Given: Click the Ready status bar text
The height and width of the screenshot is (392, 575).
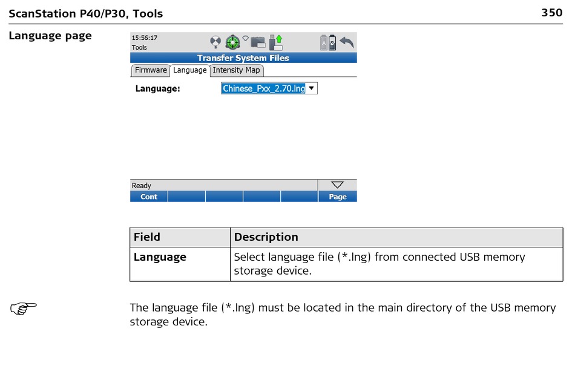Looking at the screenshot, I should coord(141,185).
